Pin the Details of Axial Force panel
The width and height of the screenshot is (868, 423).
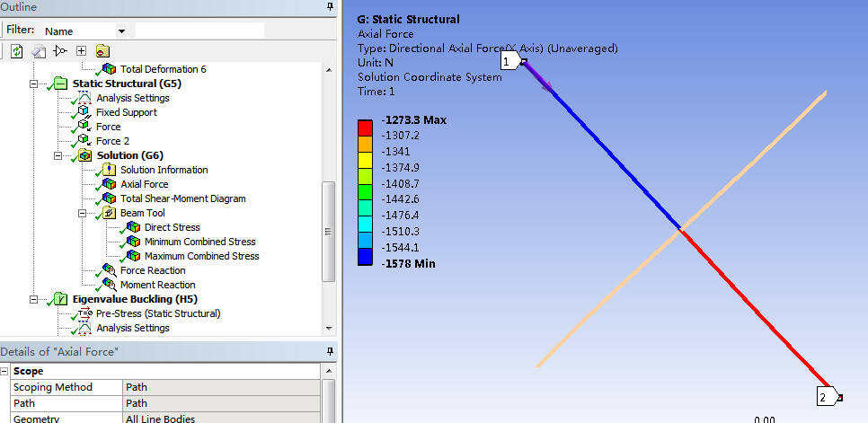pos(330,351)
